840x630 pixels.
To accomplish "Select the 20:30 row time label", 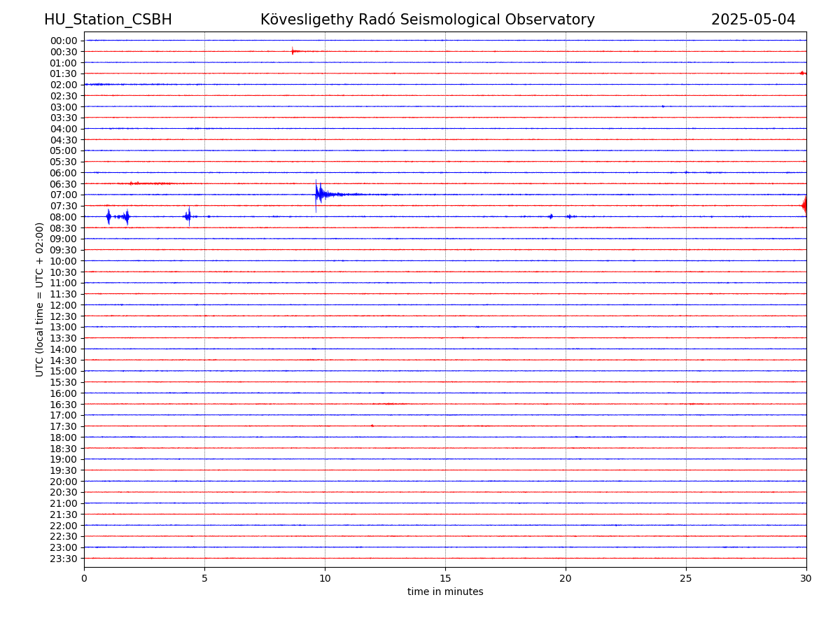I will [x=64, y=493].
